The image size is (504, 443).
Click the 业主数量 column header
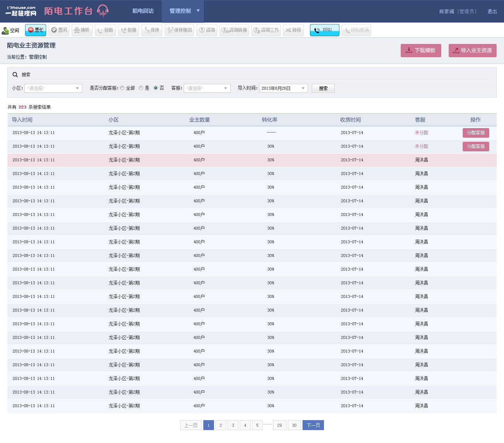coord(200,120)
